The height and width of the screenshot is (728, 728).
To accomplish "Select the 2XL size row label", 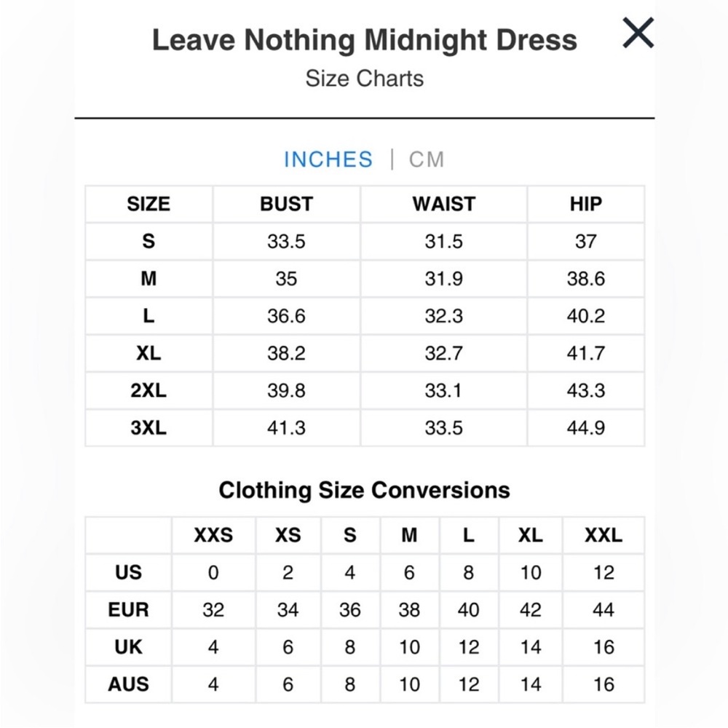I will click(x=149, y=390).
